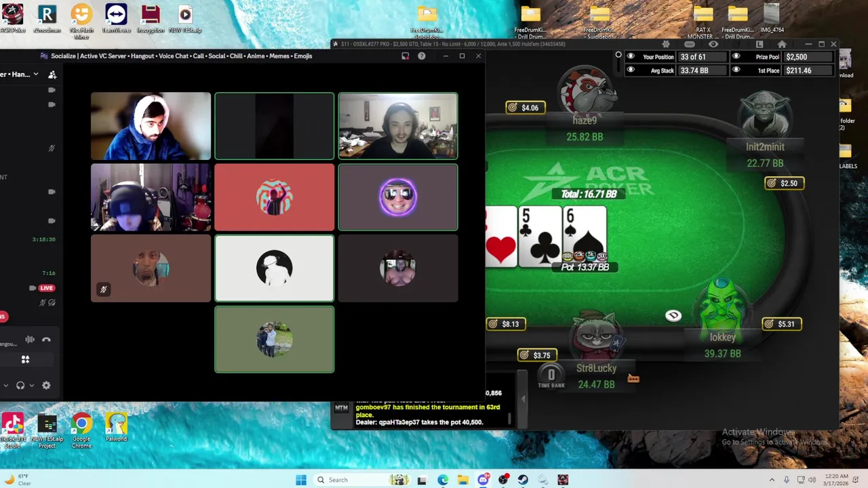Expand Discord server name dropdown
Screen dimensions: 868x488
(x=35, y=75)
